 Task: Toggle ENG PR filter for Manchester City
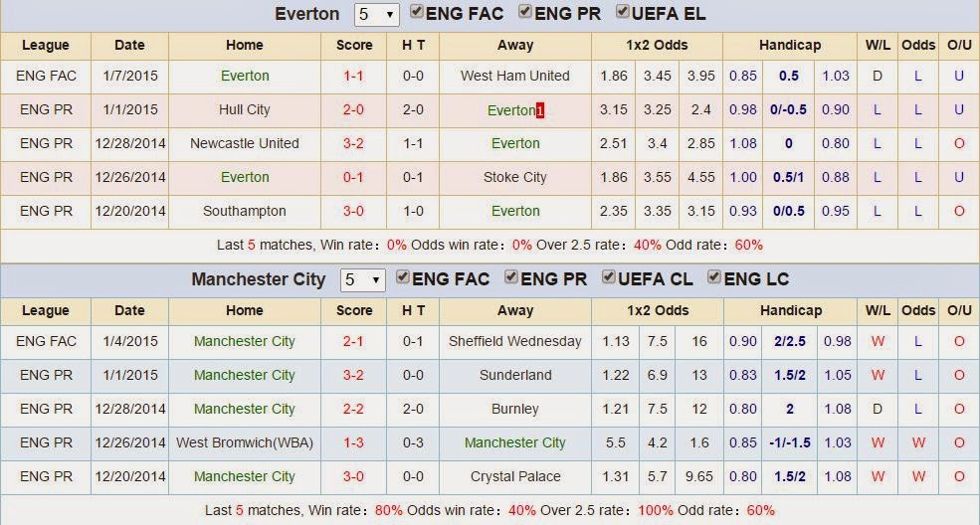click(x=511, y=278)
